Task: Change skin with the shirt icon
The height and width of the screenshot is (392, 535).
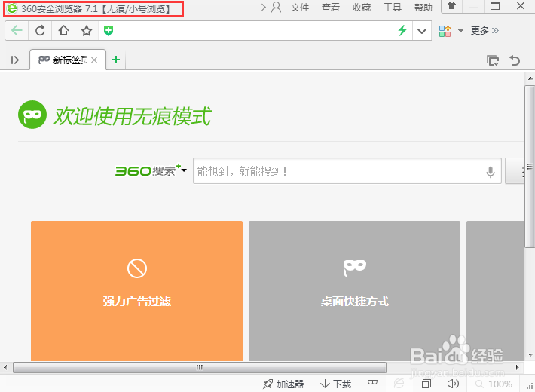Action: coord(452,6)
